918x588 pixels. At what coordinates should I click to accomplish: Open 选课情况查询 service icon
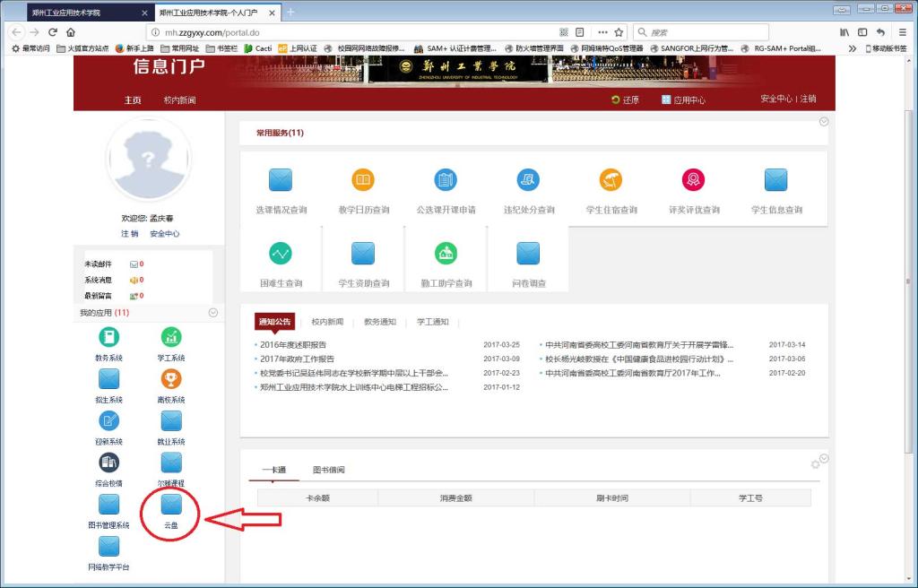(x=281, y=180)
